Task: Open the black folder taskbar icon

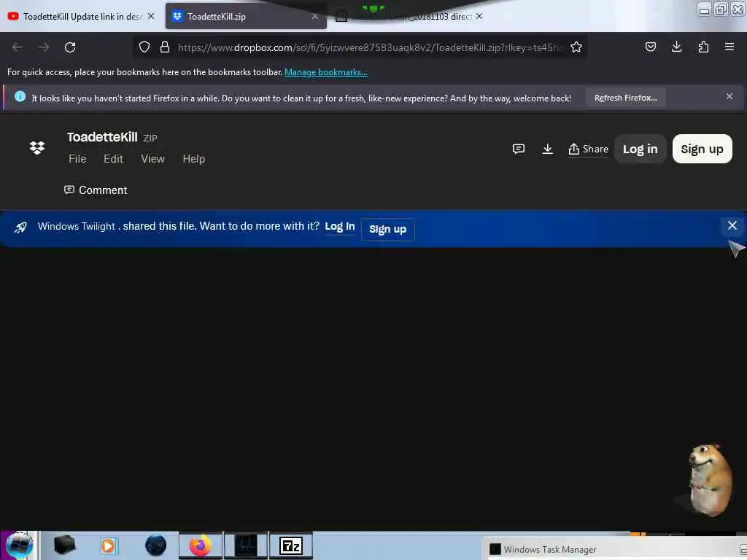Action: point(64,545)
